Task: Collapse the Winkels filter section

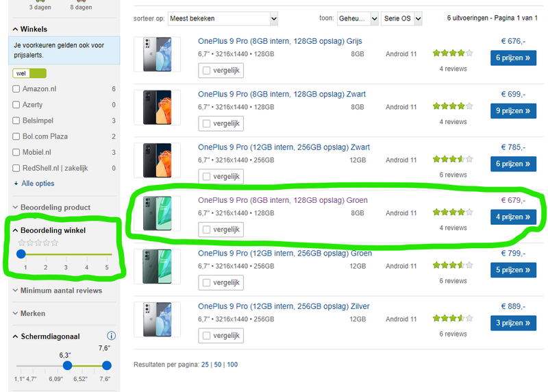Action: (29, 29)
